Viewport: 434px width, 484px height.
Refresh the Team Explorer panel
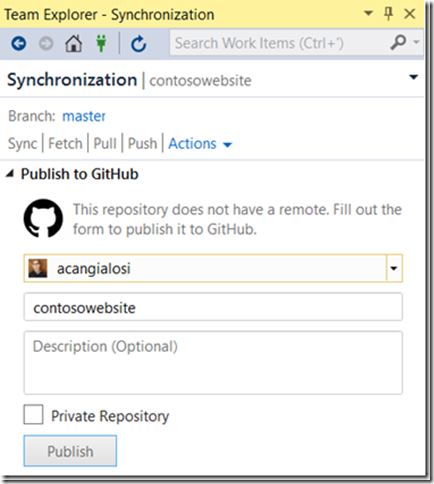(x=138, y=44)
